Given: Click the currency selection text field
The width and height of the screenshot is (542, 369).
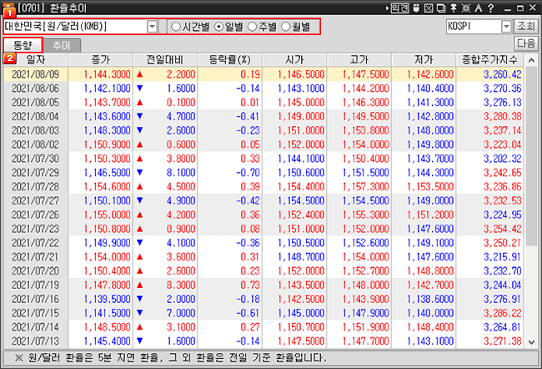Looking at the screenshot, I should (76, 27).
